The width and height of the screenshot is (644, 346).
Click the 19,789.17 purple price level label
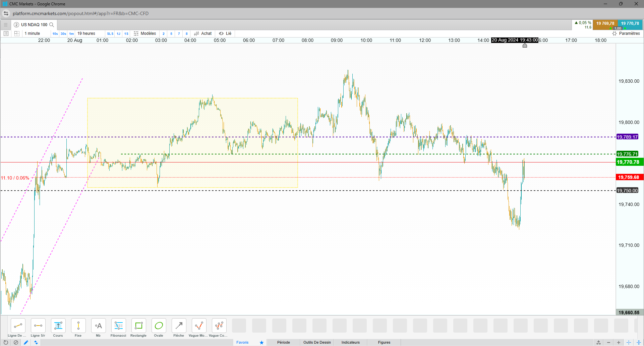click(x=627, y=137)
